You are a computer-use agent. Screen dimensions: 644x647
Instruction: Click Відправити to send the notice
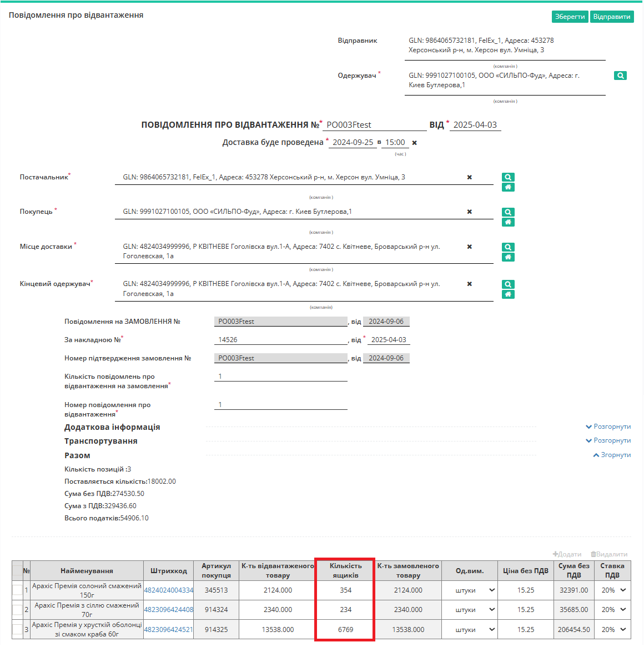click(612, 17)
